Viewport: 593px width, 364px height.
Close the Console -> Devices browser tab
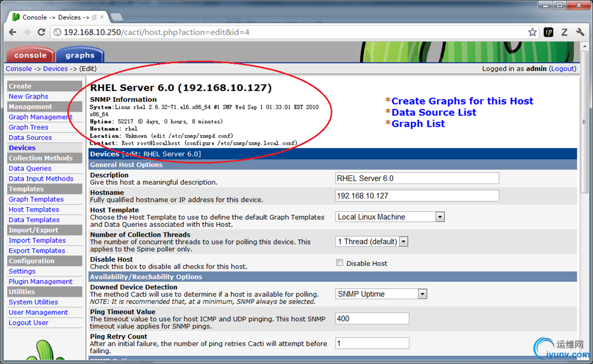point(102,17)
